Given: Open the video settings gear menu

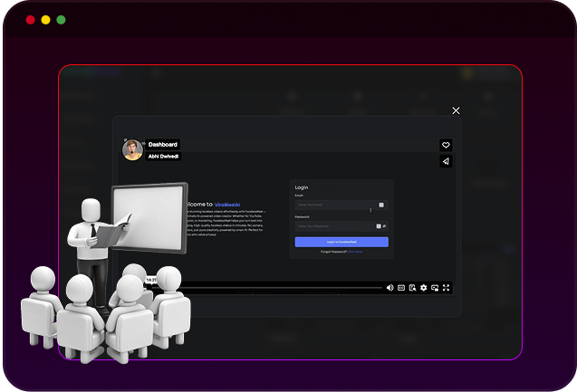Looking at the screenshot, I should pyautogui.click(x=423, y=288).
